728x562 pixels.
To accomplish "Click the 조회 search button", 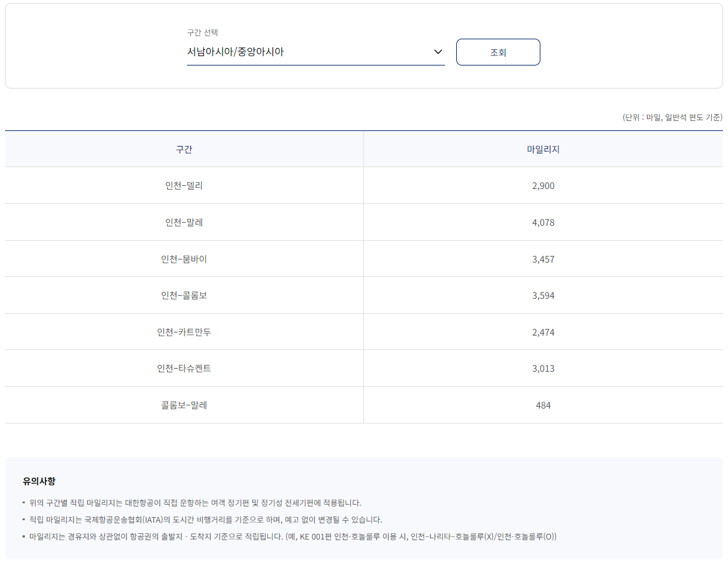I will pos(497,52).
